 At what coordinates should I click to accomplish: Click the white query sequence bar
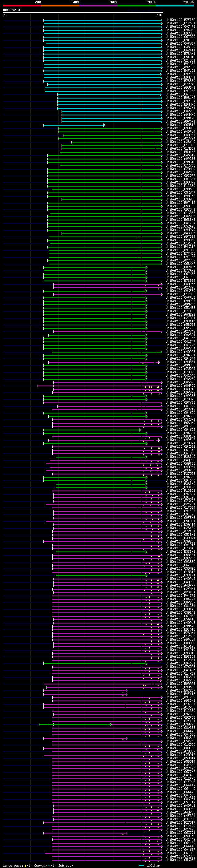(83, 12)
